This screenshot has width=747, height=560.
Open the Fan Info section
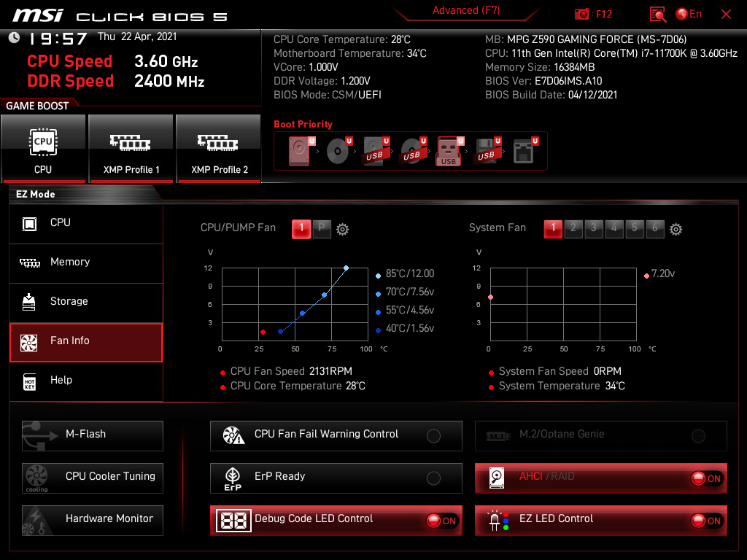click(x=86, y=342)
